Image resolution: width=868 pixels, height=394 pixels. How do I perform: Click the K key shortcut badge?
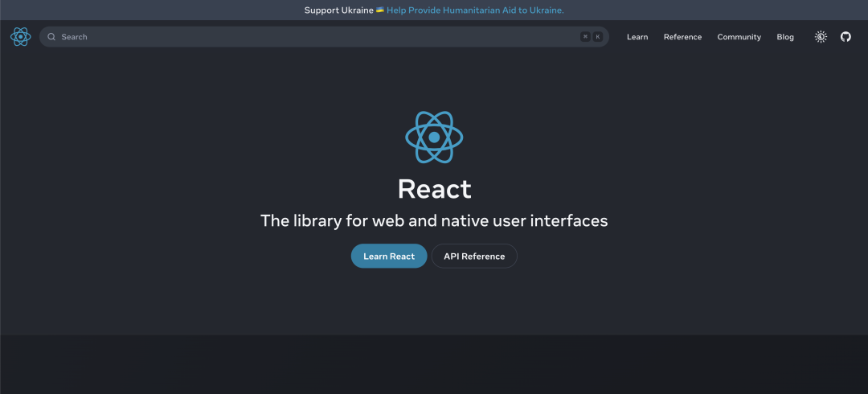(x=598, y=36)
